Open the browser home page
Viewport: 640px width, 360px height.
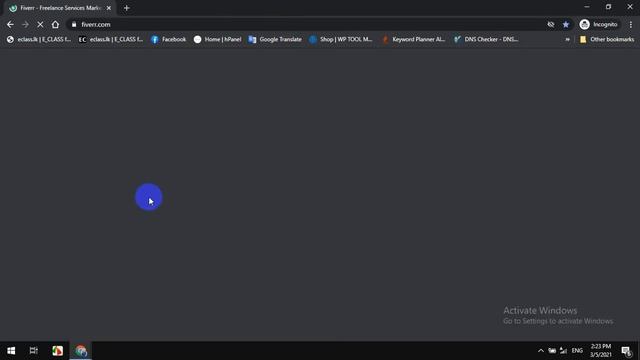pyautogui.click(x=55, y=24)
